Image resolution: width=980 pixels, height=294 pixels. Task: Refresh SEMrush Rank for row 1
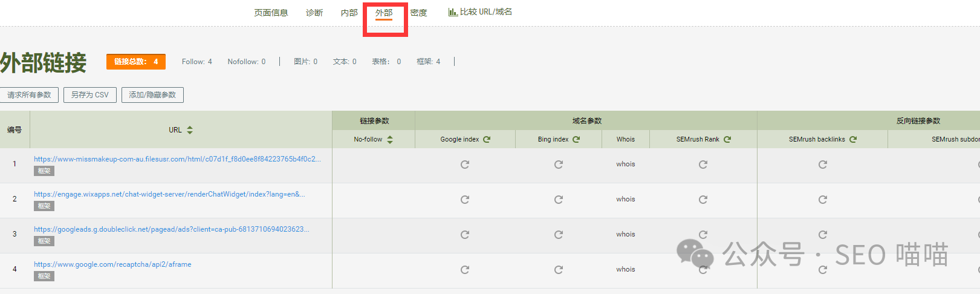coord(703,165)
